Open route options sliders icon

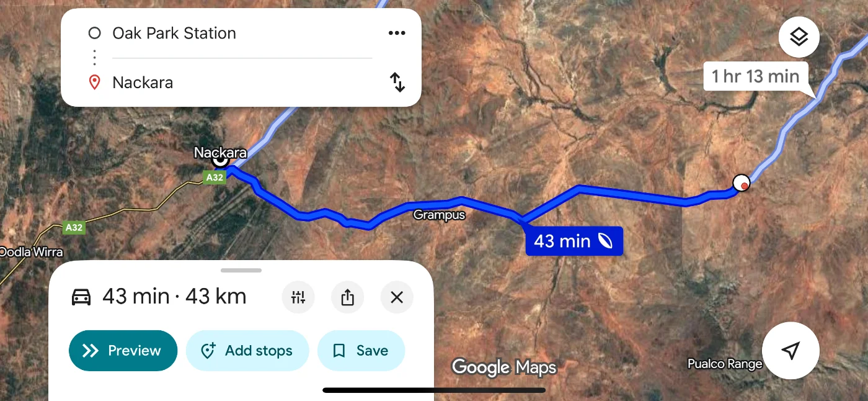tap(298, 297)
